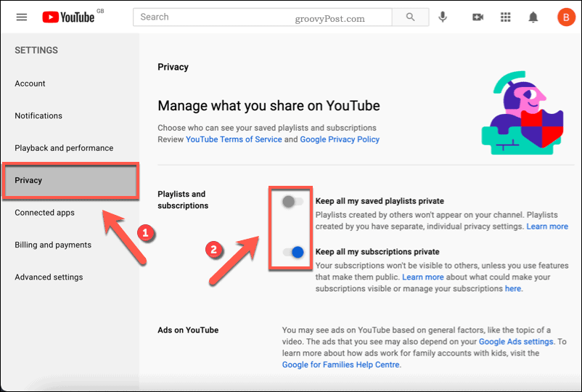Screen dimensions: 582x392
Task: Click the search magnifier button
Action: (x=410, y=17)
